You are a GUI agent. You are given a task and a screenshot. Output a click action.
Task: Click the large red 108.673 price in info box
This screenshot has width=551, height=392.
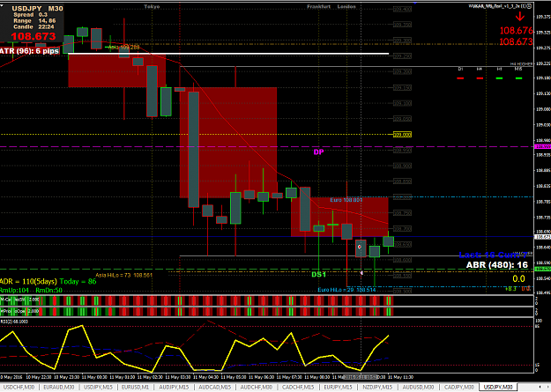pyautogui.click(x=34, y=36)
